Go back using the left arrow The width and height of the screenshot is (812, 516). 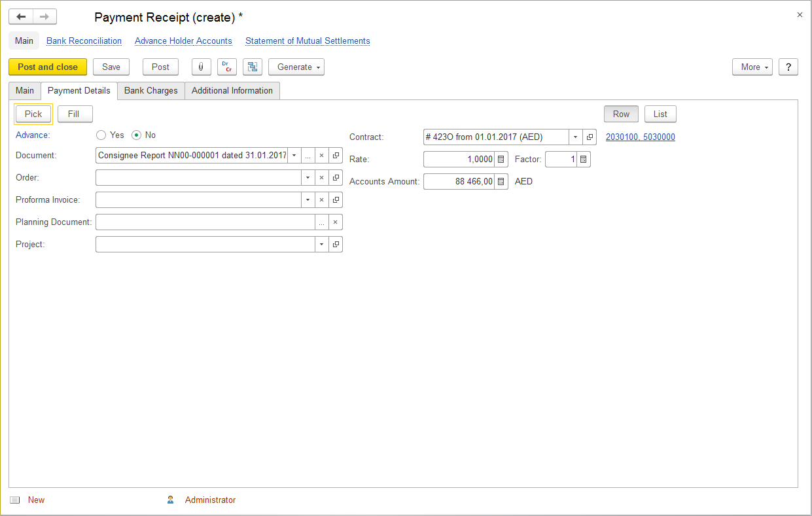click(x=21, y=16)
